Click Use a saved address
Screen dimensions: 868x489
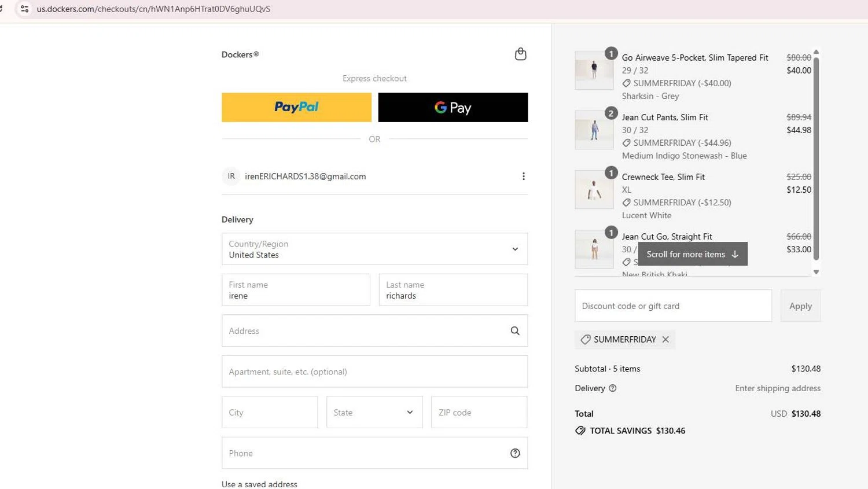[x=259, y=484]
